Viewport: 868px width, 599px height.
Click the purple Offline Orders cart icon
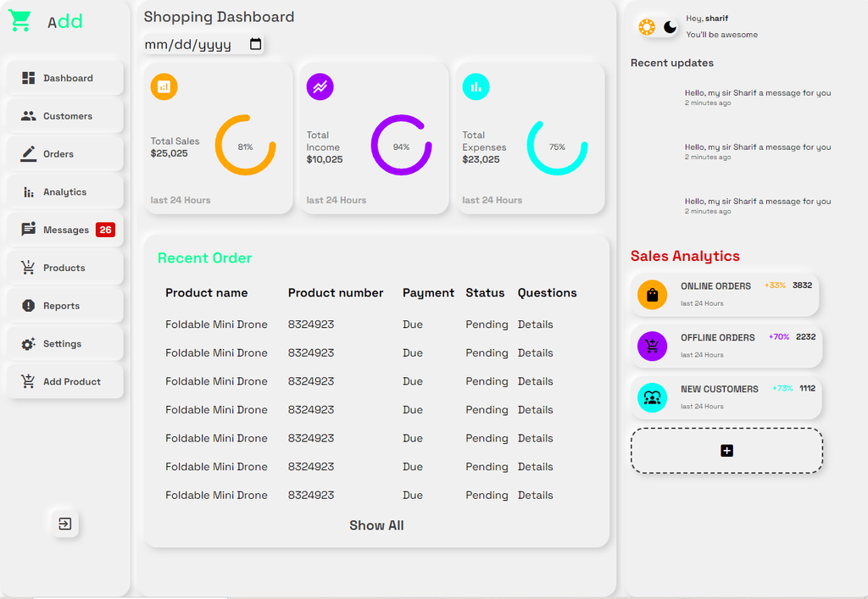pyautogui.click(x=652, y=346)
